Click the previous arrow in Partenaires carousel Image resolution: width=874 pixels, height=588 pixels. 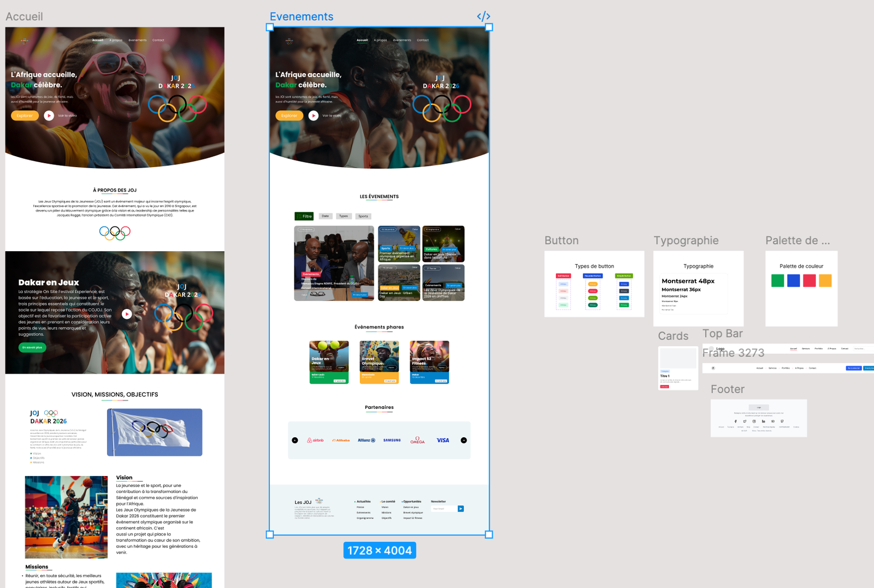click(x=295, y=440)
